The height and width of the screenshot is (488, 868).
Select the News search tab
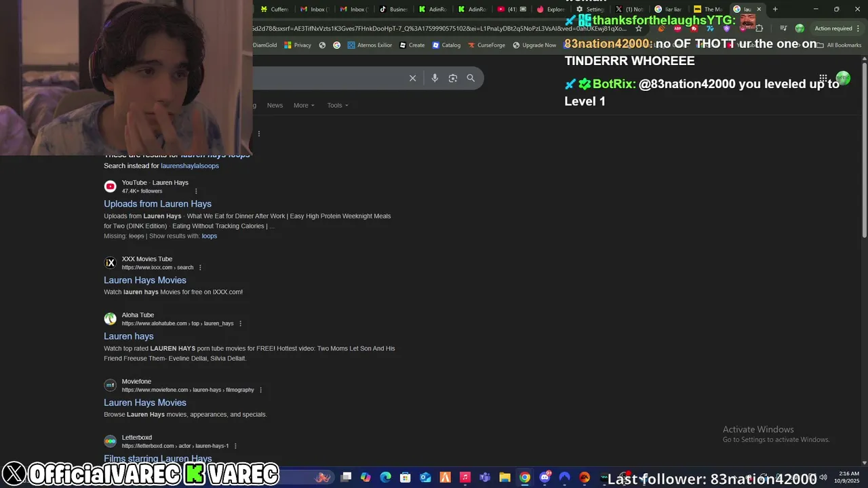[275, 105]
